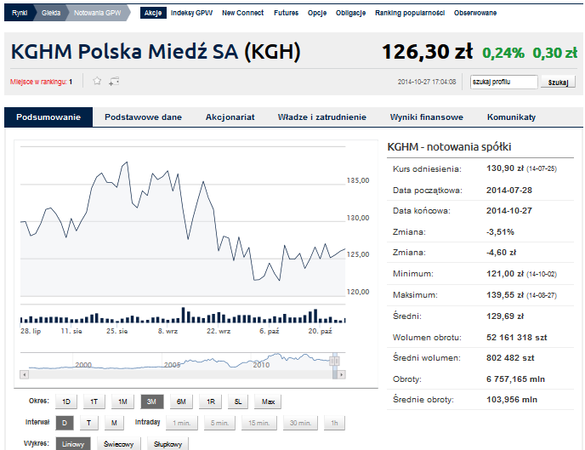
Task: Click the Szukaj button
Action: [x=558, y=82]
